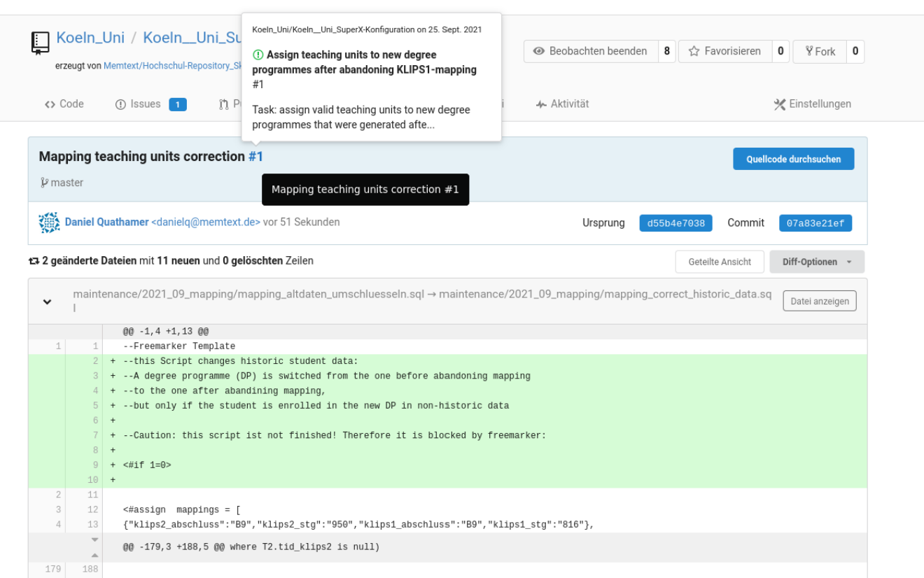Click Daniel Quathamer's avatar image

[49, 223]
